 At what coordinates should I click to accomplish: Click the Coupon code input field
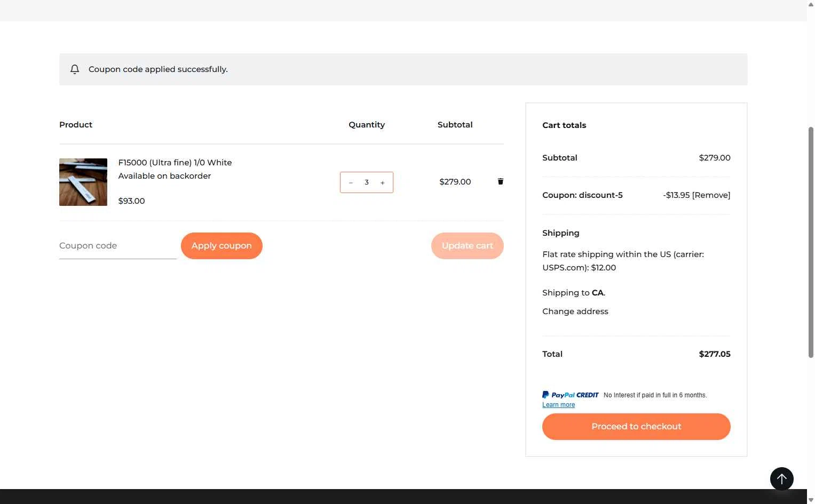[x=118, y=246]
